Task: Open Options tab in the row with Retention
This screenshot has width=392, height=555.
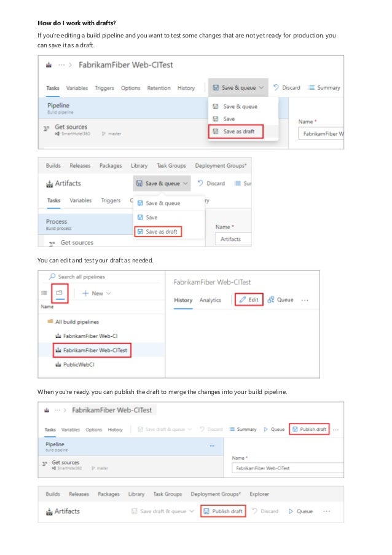Action: pyautogui.click(x=130, y=88)
